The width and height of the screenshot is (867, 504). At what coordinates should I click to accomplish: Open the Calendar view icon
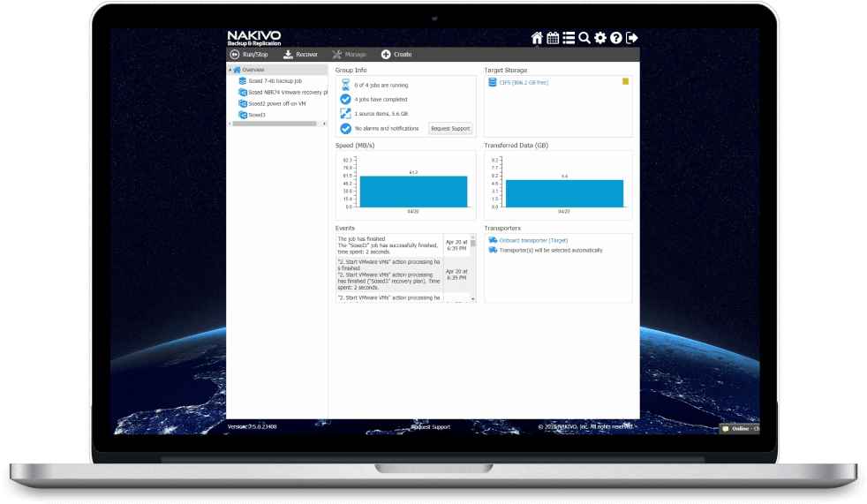coord(553,38)
